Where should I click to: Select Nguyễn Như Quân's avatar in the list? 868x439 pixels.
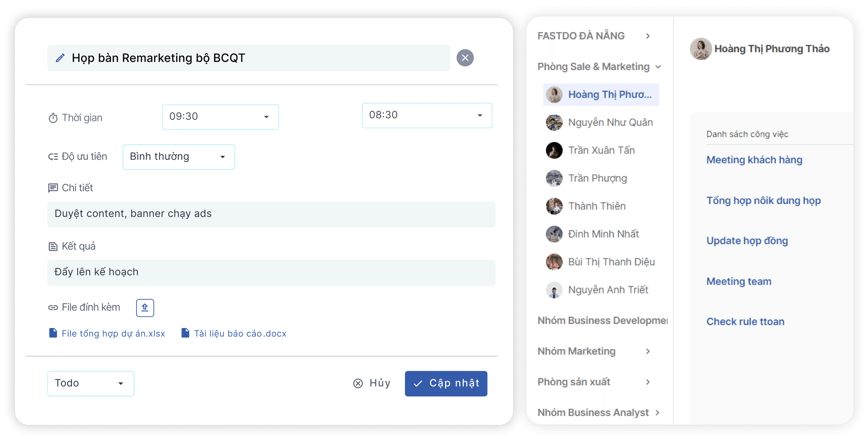click(x=554, y=123)
